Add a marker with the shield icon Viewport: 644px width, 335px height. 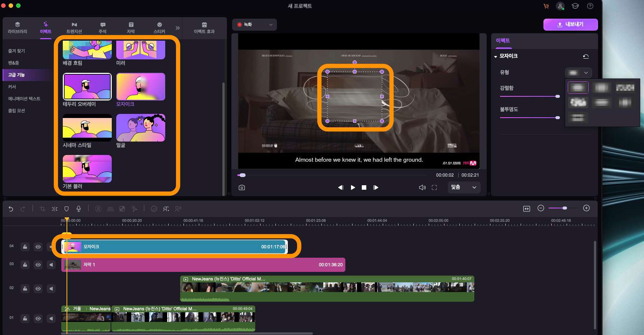point(67,209)
